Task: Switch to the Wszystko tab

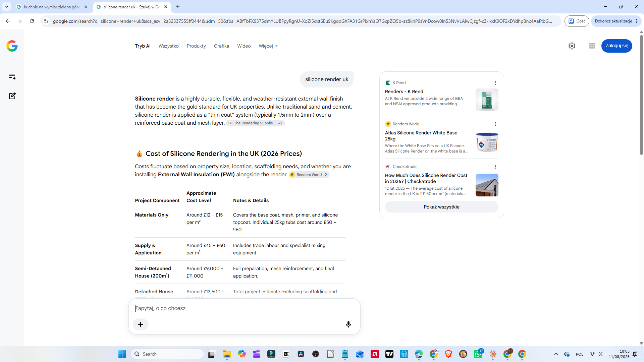Action: pos(168,46)
